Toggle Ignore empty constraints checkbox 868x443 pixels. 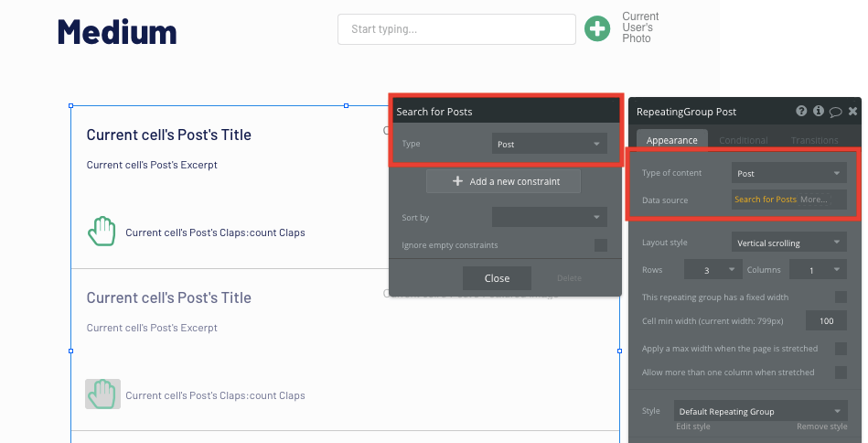pos(601,245)
